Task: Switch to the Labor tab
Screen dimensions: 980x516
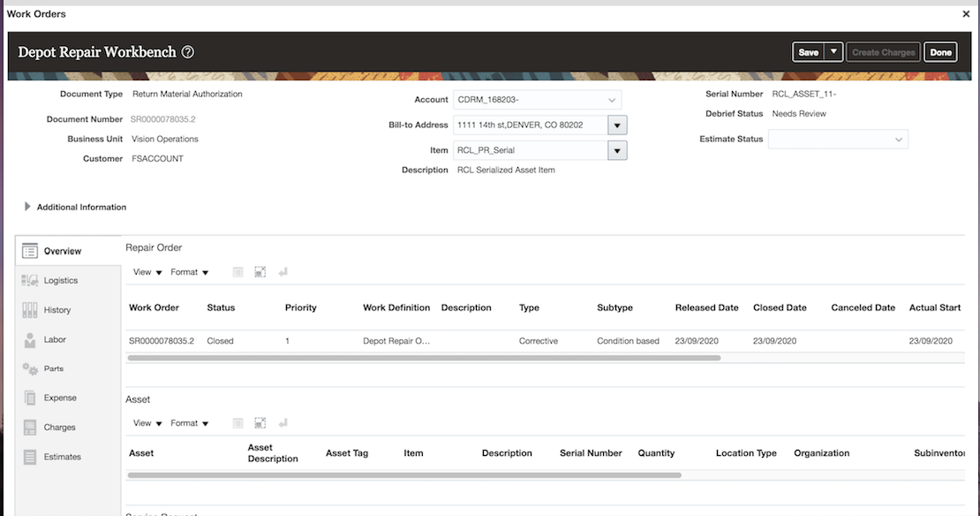Action: pos(68,339)
